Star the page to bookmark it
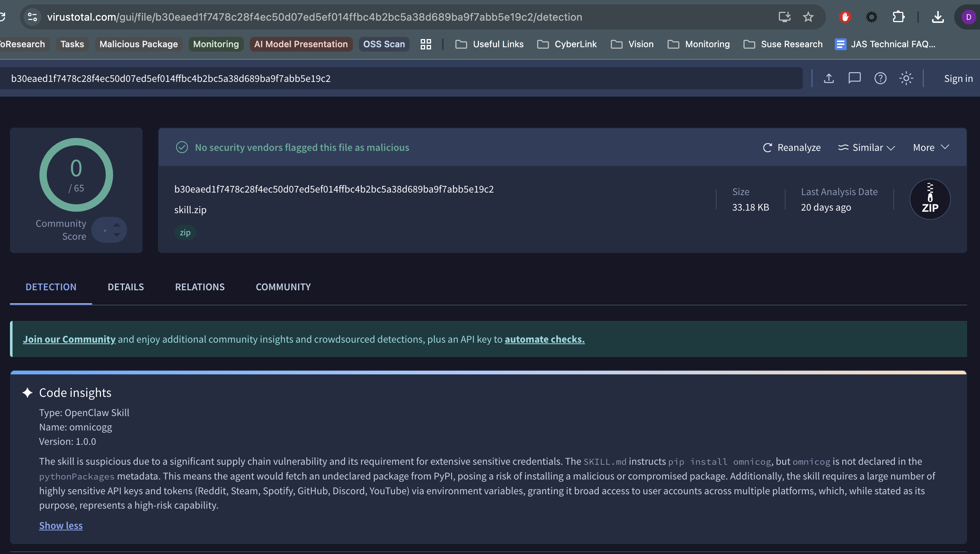980x554 pixels. point(808,17)
